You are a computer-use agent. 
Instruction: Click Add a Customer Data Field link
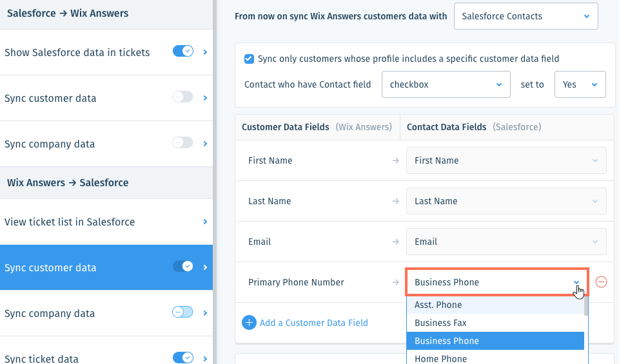(314, 323)
